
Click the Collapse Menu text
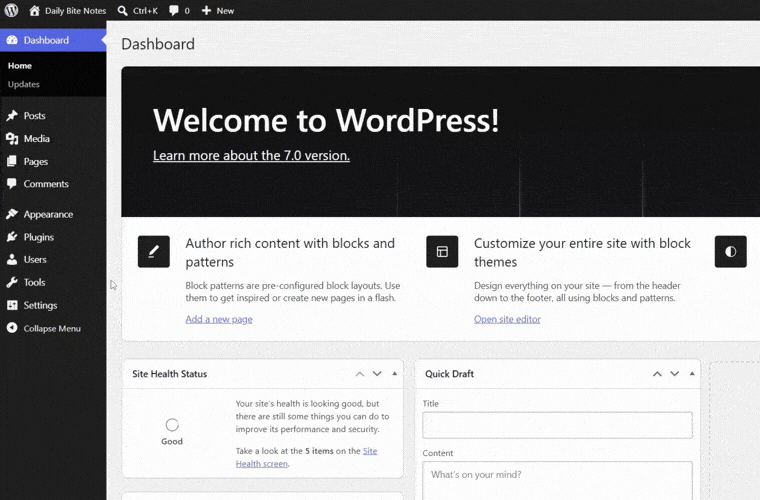pyautogui.click(x=52, y=328)
